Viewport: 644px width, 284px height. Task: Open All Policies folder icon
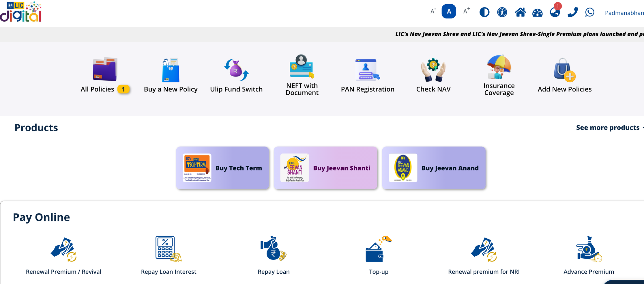105,70
